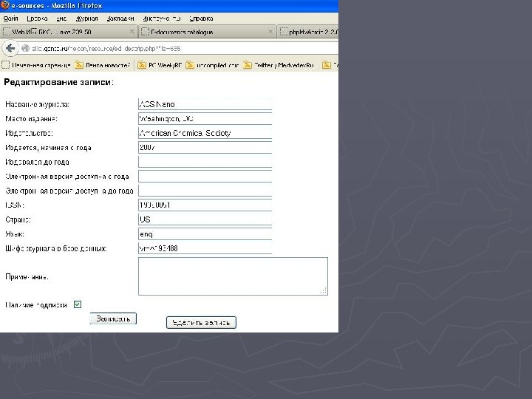Click the Примечание text area
The image size is (532, 399).
pos(233,276)
